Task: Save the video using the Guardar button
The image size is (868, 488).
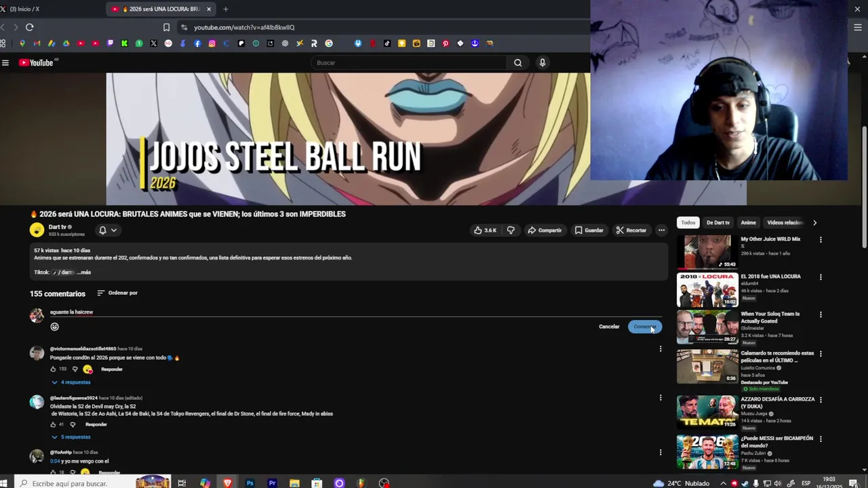Action: (x=589, y=230)
